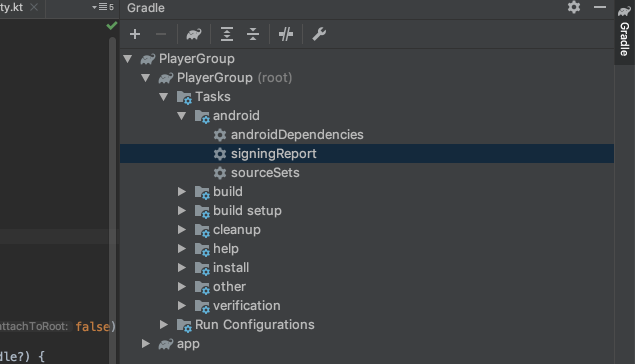Toggle Offline Mode icon in Gradle toolbar
Image resolution: width=635 pixels, height=364 pixels.
click(x=286, y=34)
